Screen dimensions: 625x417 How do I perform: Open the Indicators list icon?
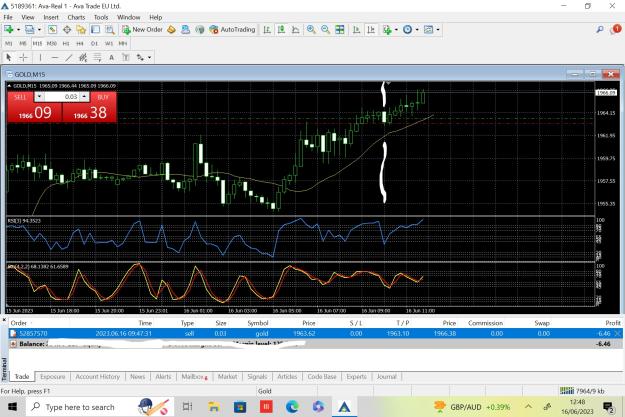387,30
